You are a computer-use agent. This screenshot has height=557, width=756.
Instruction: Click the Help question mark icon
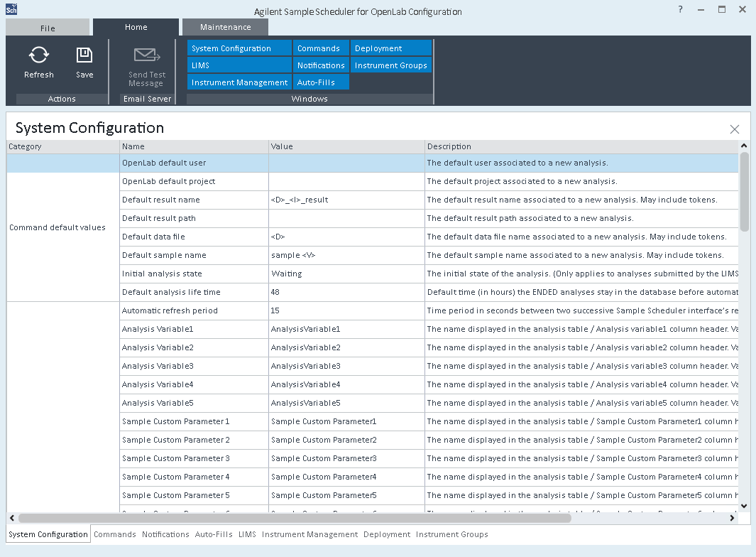(x=680, y=10)
